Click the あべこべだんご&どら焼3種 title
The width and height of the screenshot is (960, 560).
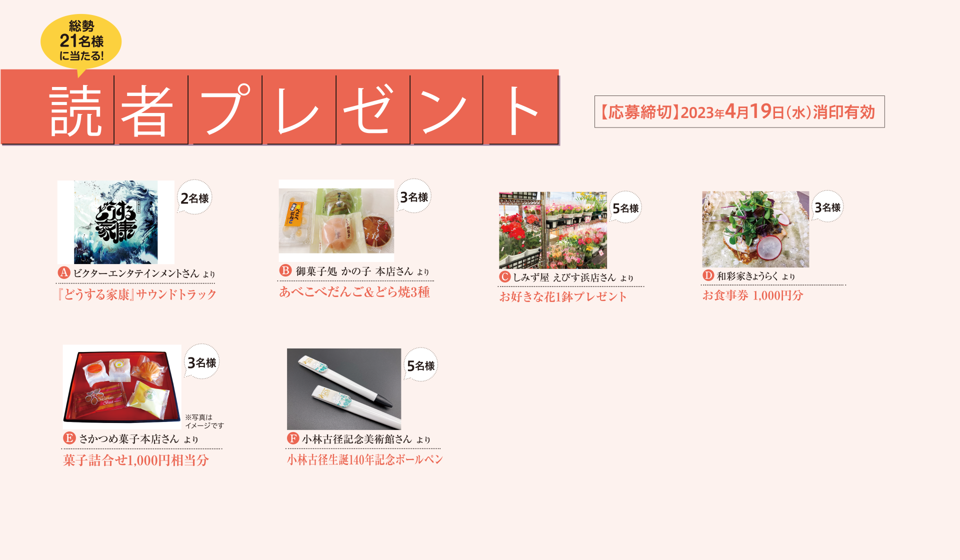click(354, 291)
